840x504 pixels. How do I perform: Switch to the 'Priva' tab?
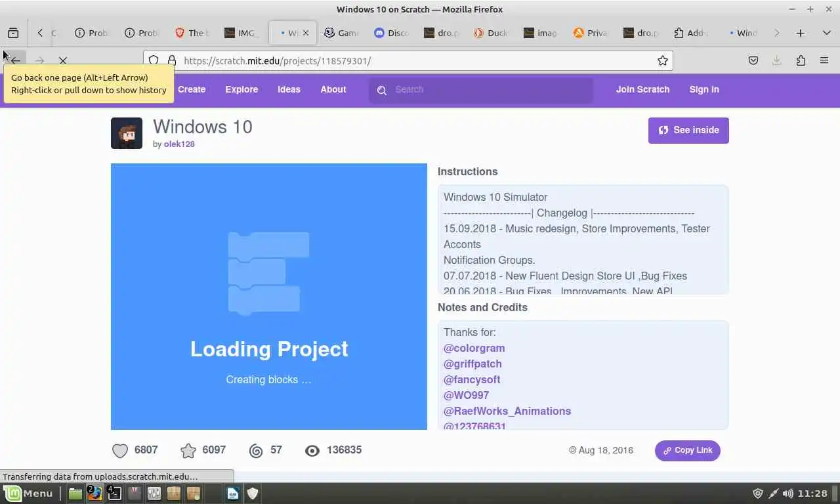tap(591, 33)
